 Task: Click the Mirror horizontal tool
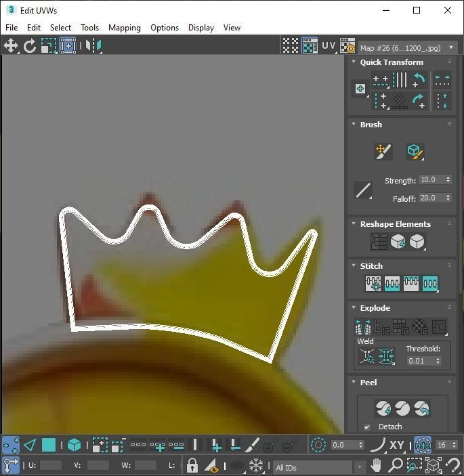[93, 46]
